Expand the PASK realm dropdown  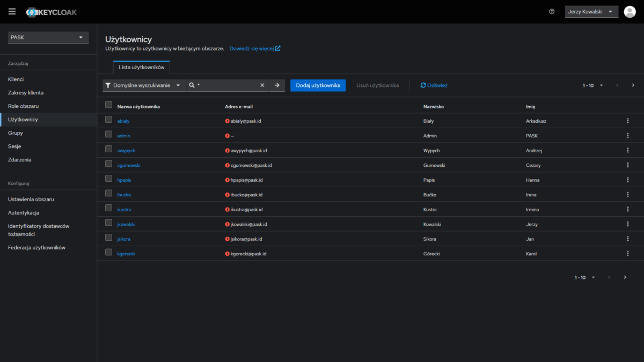click(48, 38)
